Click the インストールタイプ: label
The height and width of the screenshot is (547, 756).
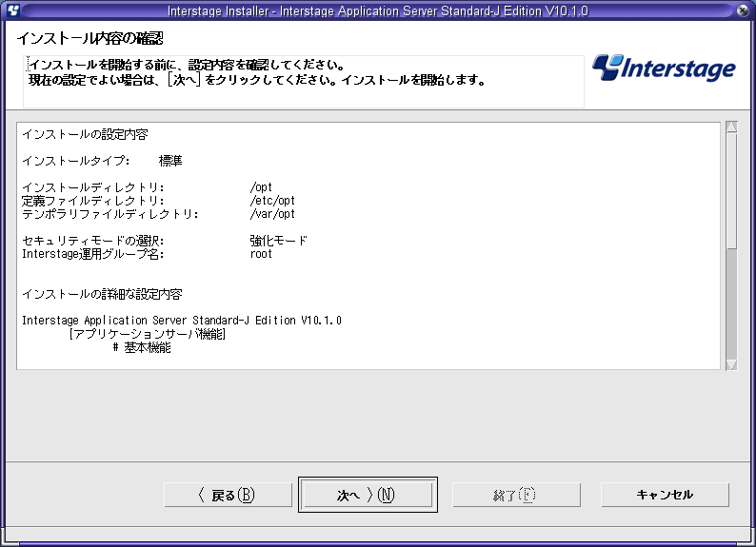click(x=76, y=161)
